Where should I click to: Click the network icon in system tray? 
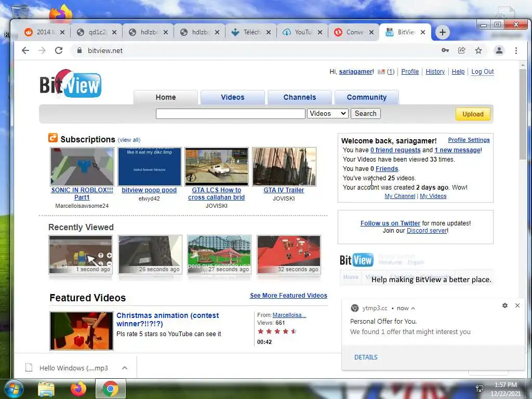(480, 389)
